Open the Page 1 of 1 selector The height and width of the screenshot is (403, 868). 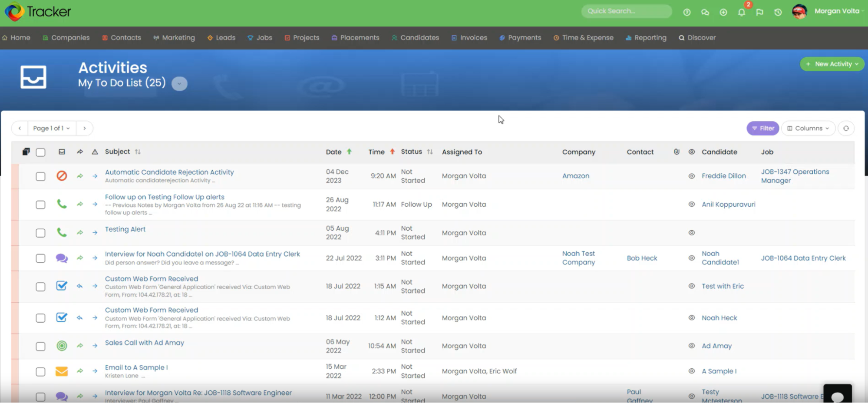pyautogui.click(x=52, y=128)
